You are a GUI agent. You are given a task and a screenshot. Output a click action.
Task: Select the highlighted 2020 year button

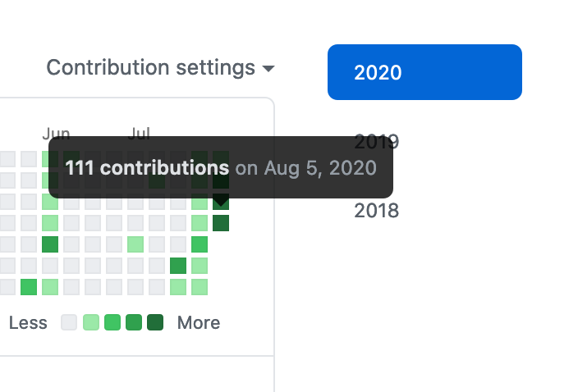pos(424,72)
